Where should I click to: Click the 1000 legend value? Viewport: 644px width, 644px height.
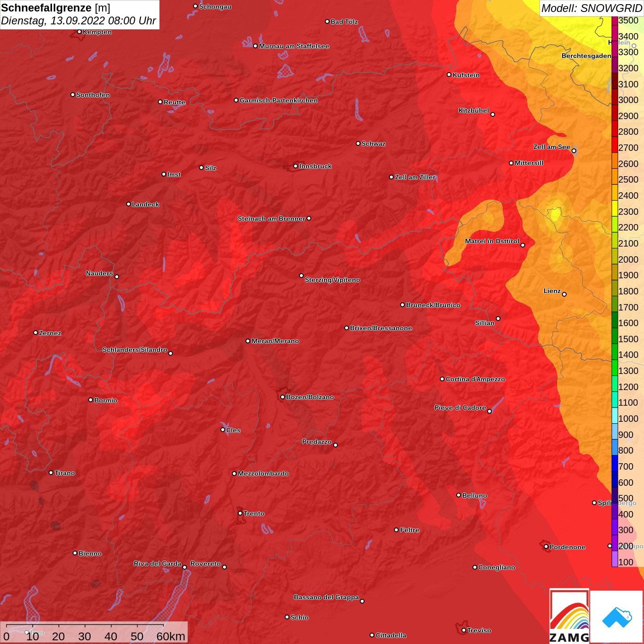pos(628,419)
